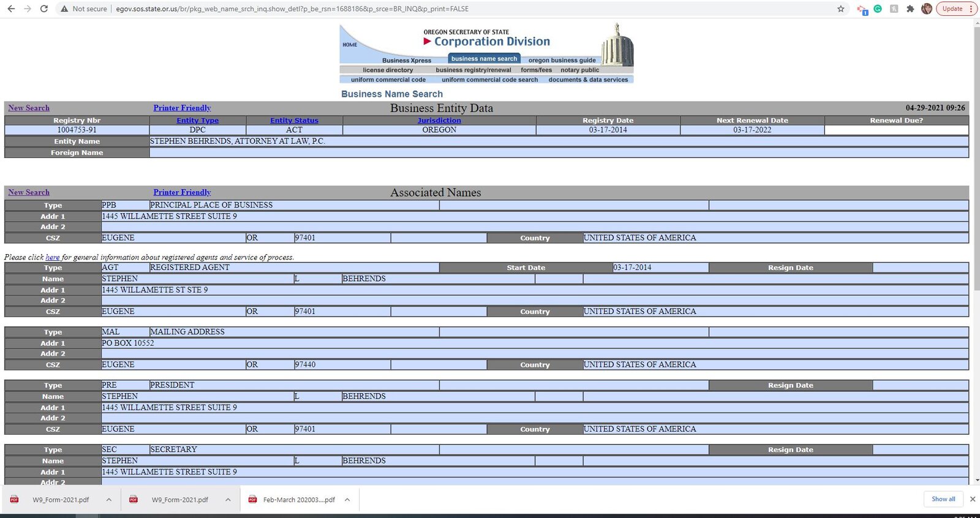This screenshot has width=980, height=518.
Task: Click the PRESIDENT type text
Action: pyautogui.click(x=172, y=385)
